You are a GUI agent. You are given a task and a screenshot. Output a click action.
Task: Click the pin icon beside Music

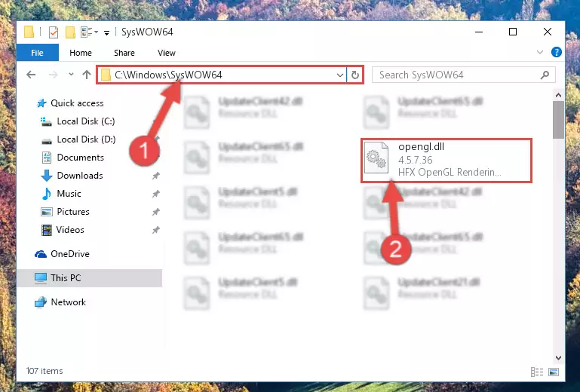156,194
